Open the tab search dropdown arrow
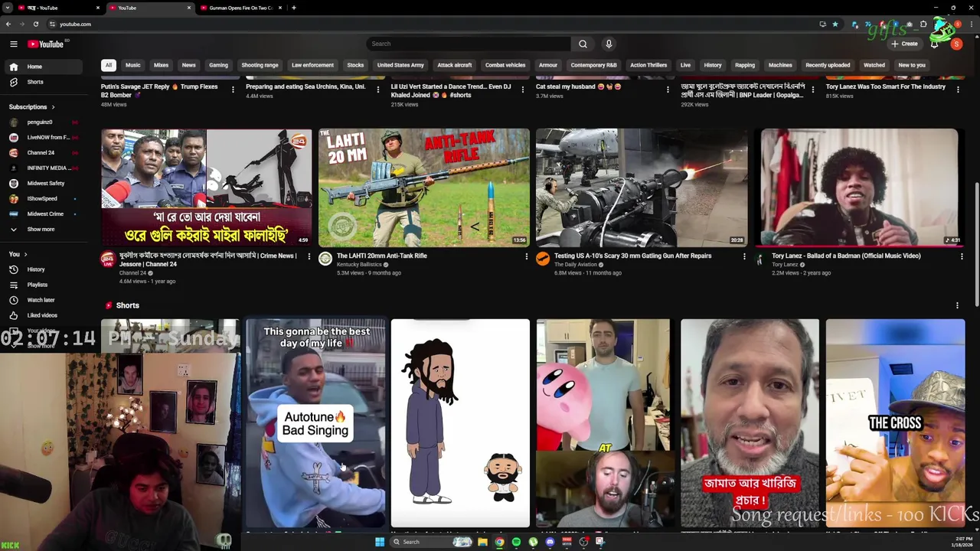Viewport: 980px width, 551px height. tap(8, 8)
